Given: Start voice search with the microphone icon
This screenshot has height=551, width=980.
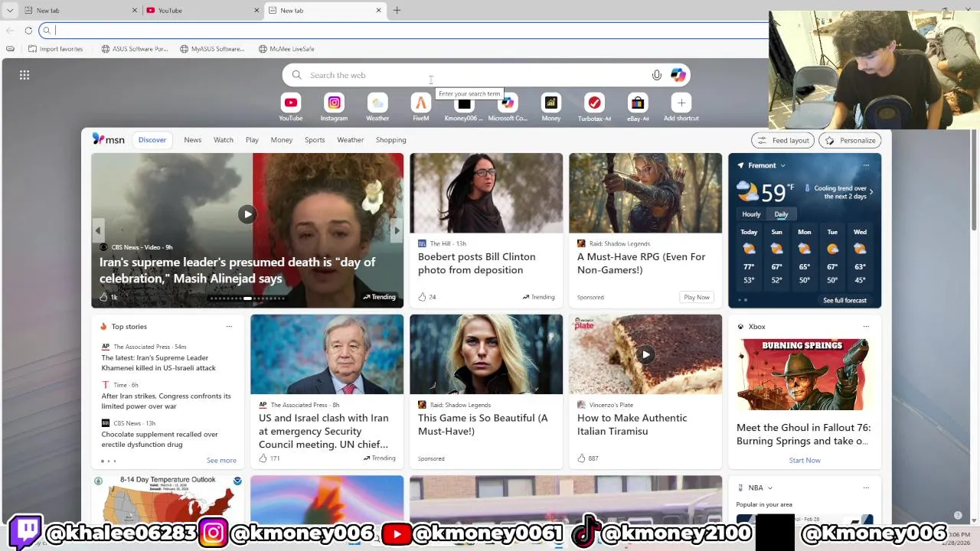Looking at the screenshot, I should point(656,75).
